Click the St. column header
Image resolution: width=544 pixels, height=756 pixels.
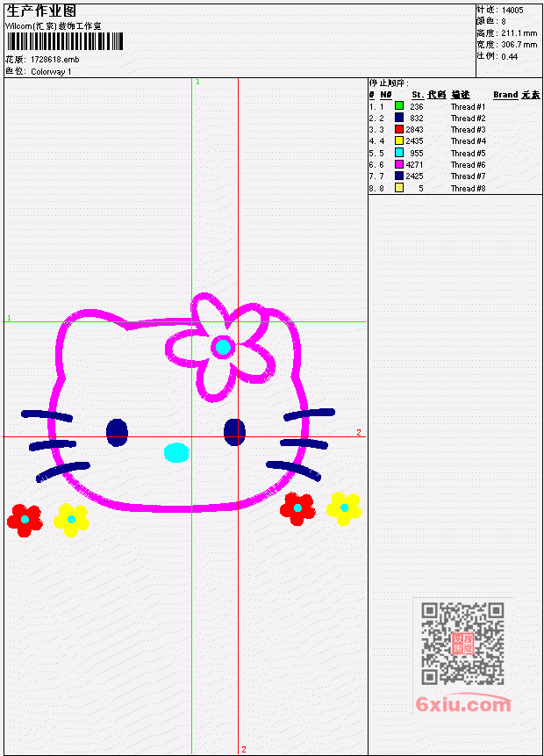[418, 95]
